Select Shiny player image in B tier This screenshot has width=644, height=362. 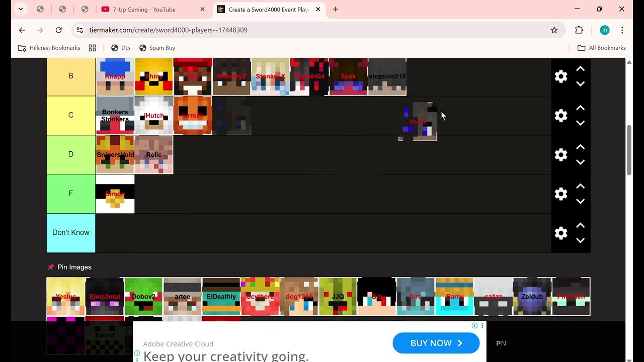(x=154, y=76)
